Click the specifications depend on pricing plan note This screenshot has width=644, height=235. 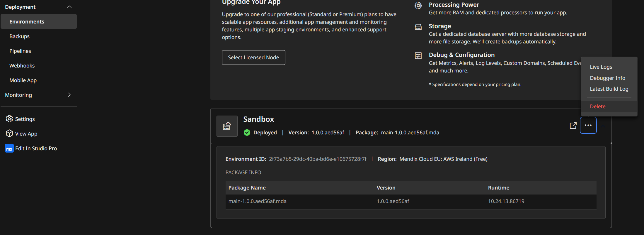pyautogui.click(x=475, y=84)
